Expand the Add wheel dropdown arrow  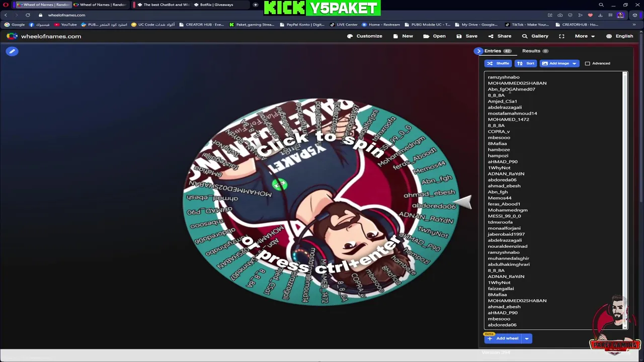pos(526,338)
